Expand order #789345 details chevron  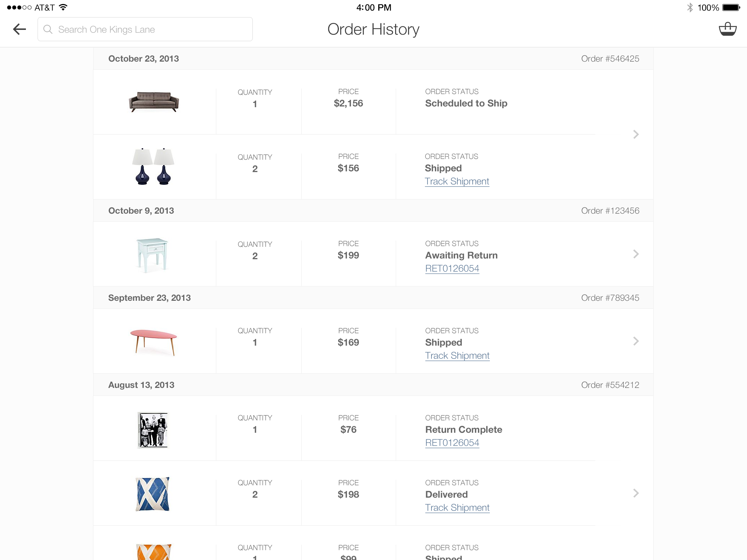click(x=636, y=341)
